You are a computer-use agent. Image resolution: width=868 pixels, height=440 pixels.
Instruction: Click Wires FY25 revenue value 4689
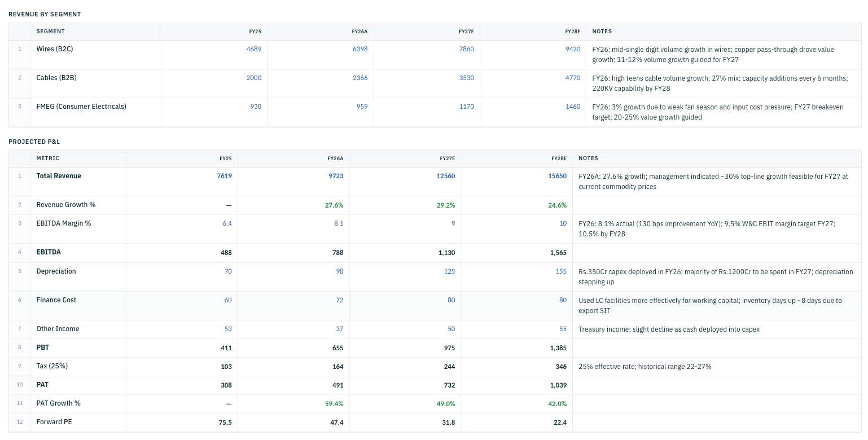254,49
